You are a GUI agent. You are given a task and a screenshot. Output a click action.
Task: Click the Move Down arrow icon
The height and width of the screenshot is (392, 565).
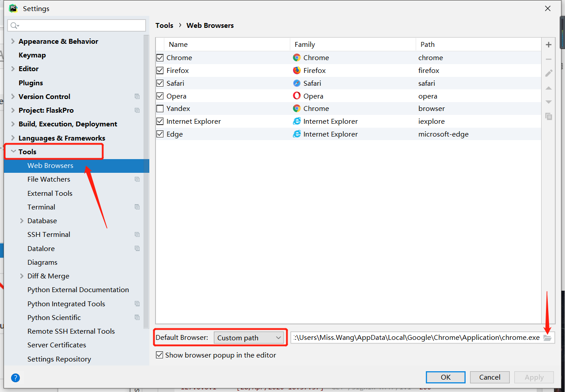pyautogui.click(x=549, y=102)
